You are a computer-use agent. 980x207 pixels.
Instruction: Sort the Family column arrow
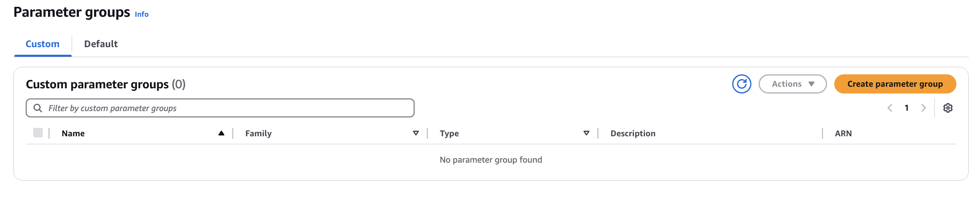[416, 133]
